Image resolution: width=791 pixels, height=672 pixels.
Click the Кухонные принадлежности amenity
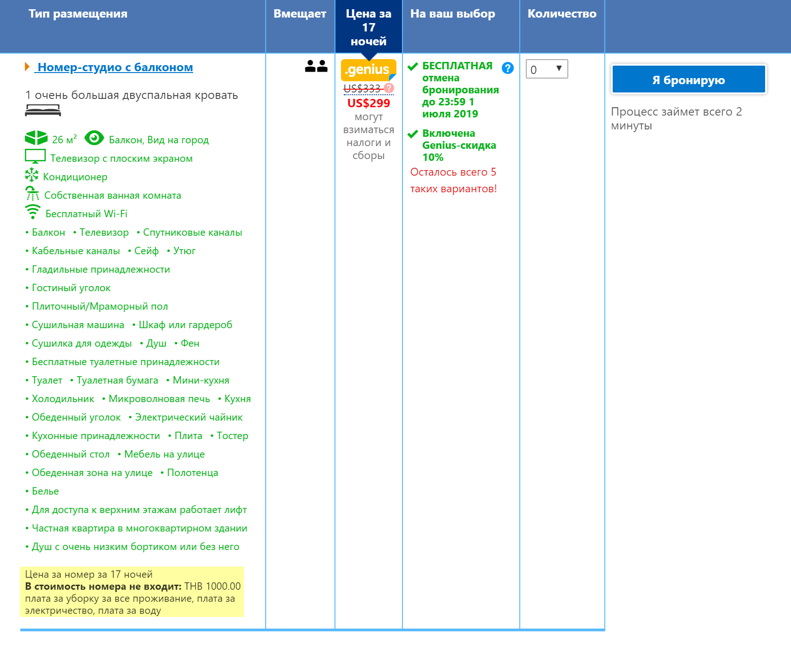tap(96, 435)
